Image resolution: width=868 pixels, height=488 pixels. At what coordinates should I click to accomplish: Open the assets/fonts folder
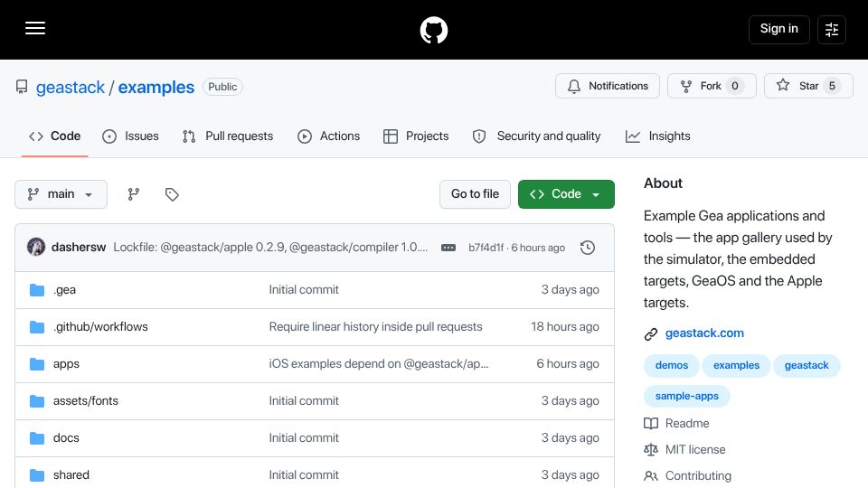pyautogui.click(x=86, y=401)
